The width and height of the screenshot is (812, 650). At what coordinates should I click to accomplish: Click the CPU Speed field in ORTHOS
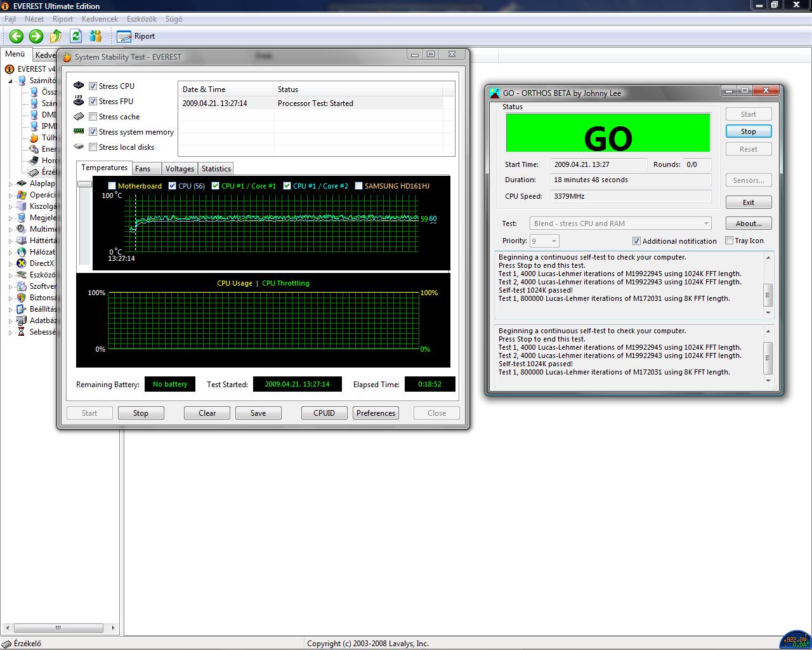pyautogui.click(x=631, y=196)
